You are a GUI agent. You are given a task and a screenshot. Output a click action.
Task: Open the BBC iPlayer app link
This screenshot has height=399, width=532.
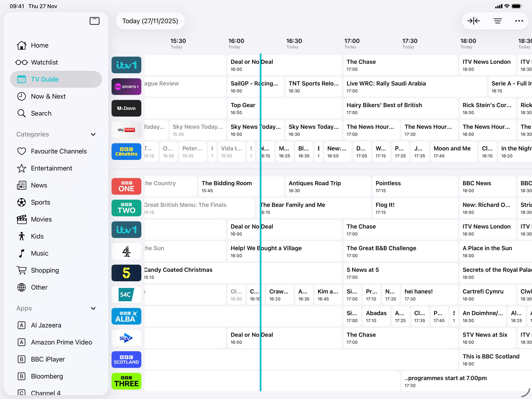48,359
